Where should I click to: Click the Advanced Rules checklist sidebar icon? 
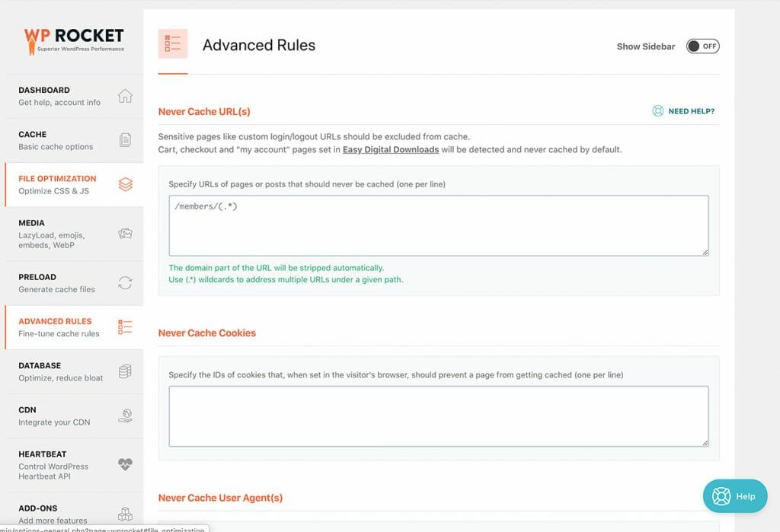tap(125, 327)
